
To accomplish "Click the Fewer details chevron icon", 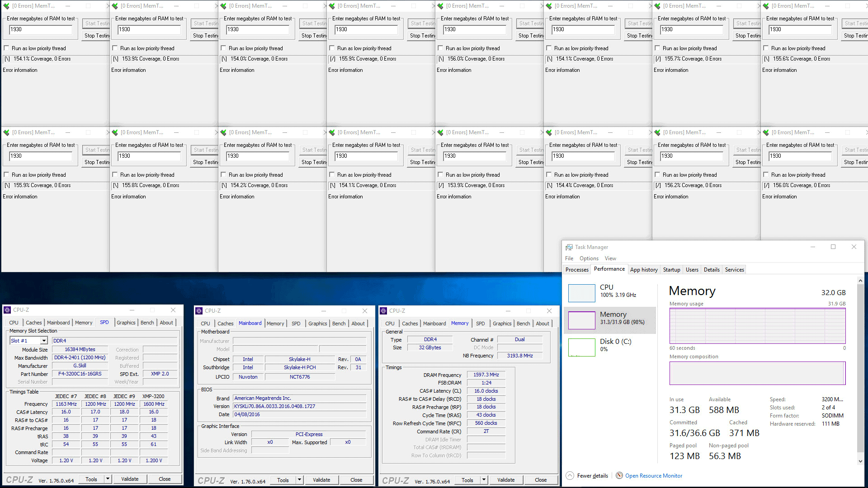I will coord(570,475).
